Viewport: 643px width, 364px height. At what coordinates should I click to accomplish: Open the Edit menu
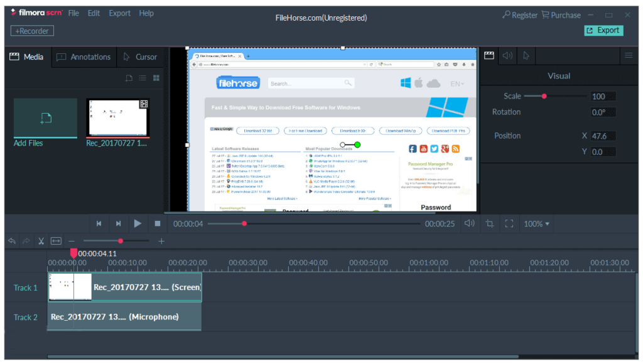tap(94, 13)
